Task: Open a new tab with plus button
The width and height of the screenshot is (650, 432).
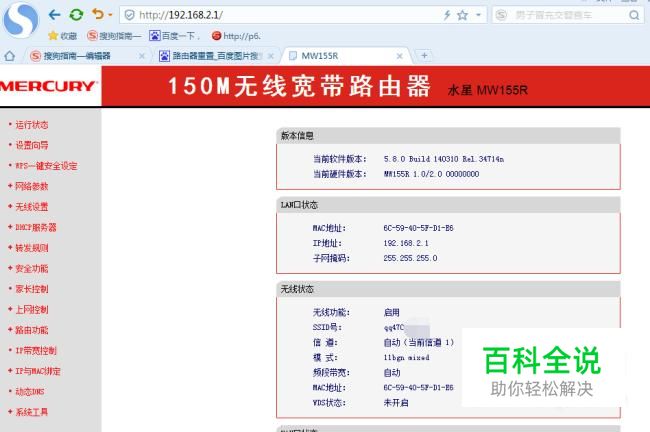Action: coord(424,56)
